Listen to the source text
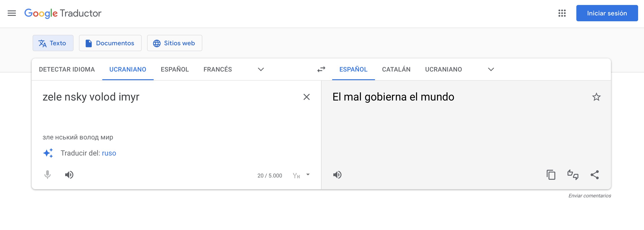This screenshot has width=644, height=230. click(x=69, y=175)
